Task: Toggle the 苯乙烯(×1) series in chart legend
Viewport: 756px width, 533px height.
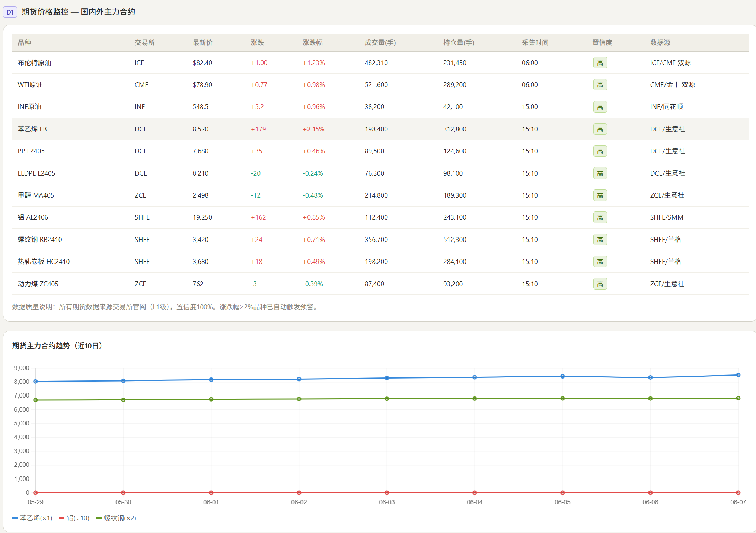Action: pyautogui.click(x=32, y=518)
